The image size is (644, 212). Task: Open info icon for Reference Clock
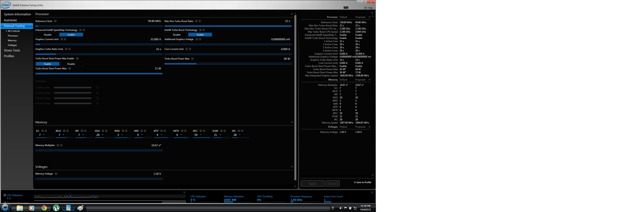55,21
